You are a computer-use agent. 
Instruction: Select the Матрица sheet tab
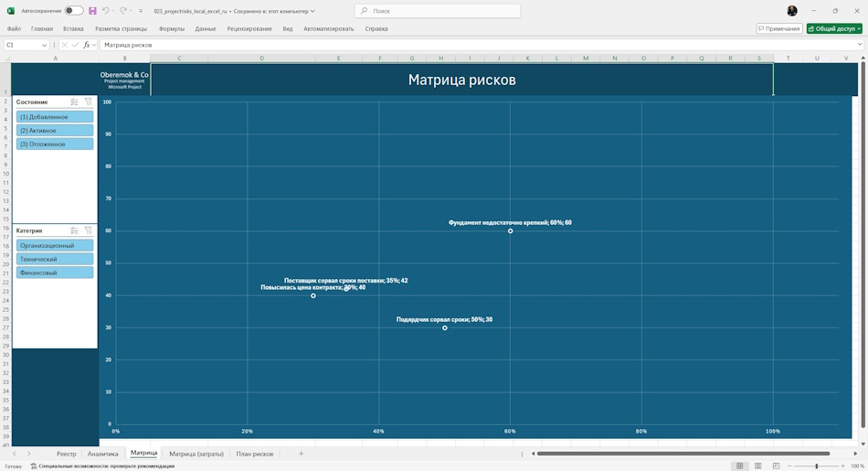click(144, 454)
